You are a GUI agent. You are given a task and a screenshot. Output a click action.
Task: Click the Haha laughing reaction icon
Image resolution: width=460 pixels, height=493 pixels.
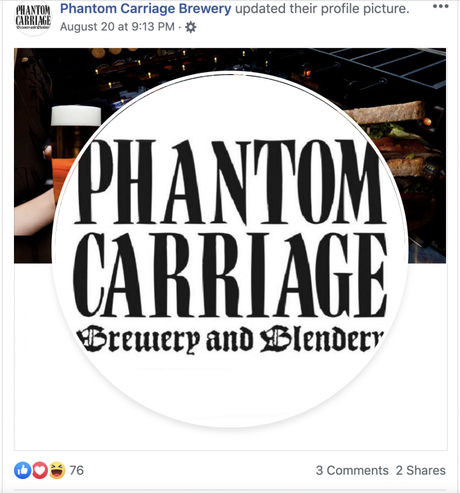click(x=57, y=470)
